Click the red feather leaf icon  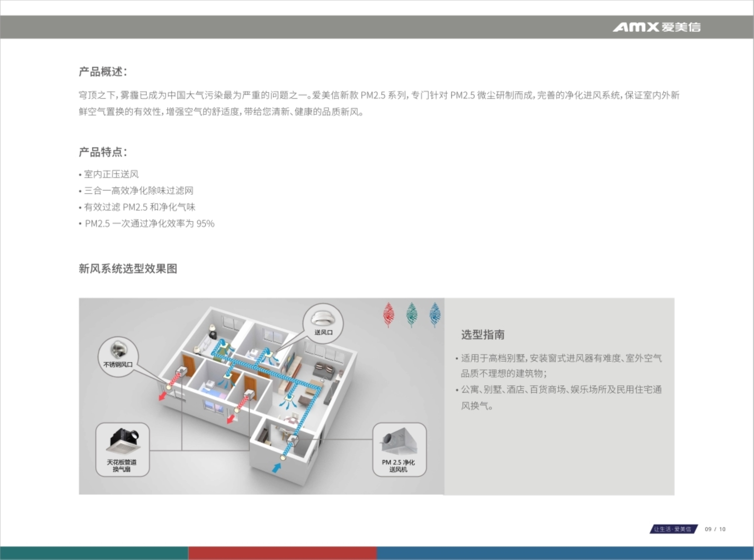pyautogui.click(x=389, y=314)
